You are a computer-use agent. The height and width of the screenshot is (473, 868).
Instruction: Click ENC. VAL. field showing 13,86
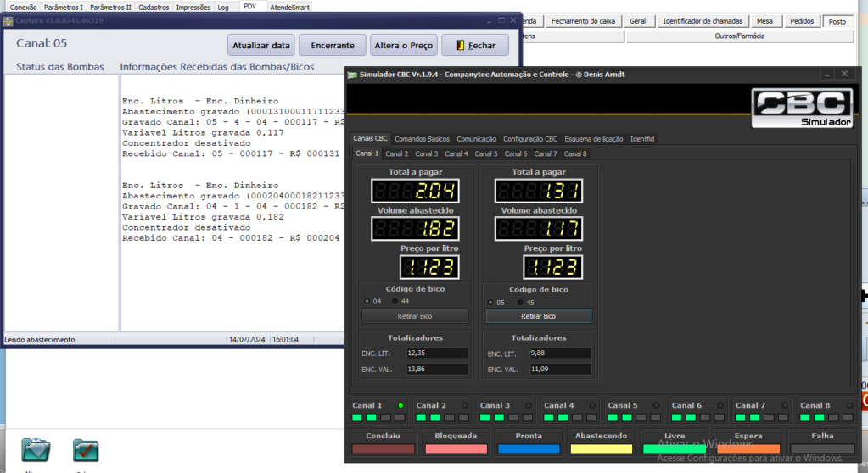pyautogui.click(x=437, y=369)
